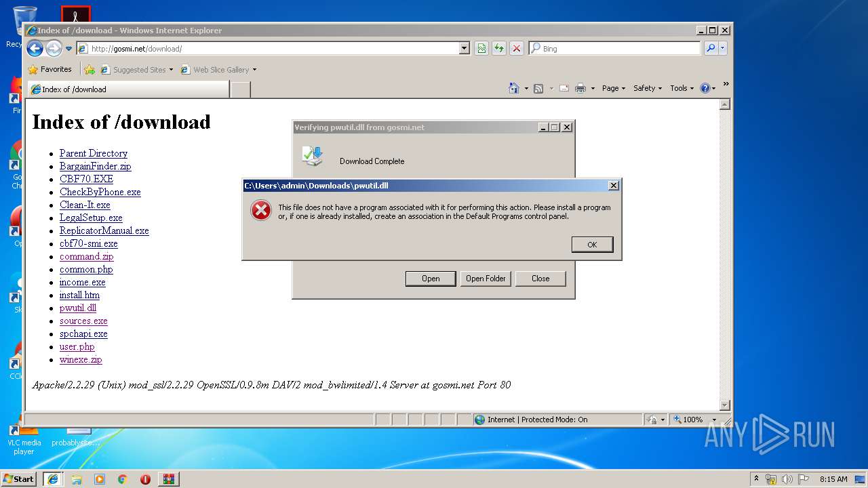868x488 pixels.
Task: Expand search provider dropdown arrow
Action: click(722, 48)
